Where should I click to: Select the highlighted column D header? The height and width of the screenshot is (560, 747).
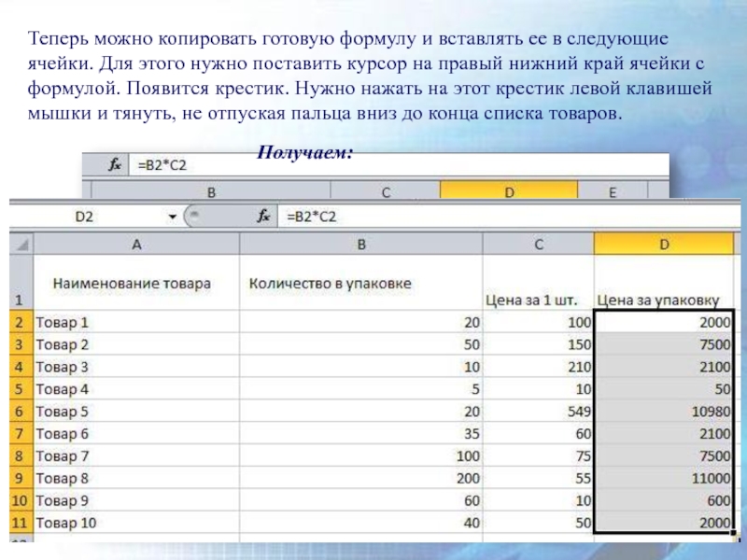[664, 245]
